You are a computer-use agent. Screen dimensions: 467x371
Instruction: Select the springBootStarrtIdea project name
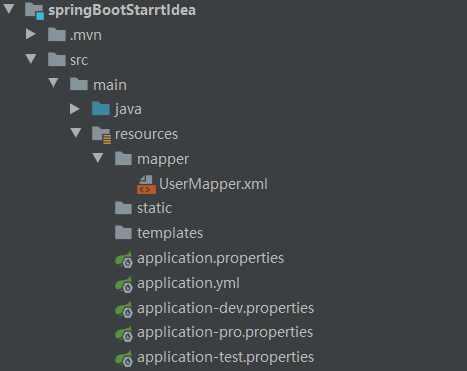tap(122, 10)
